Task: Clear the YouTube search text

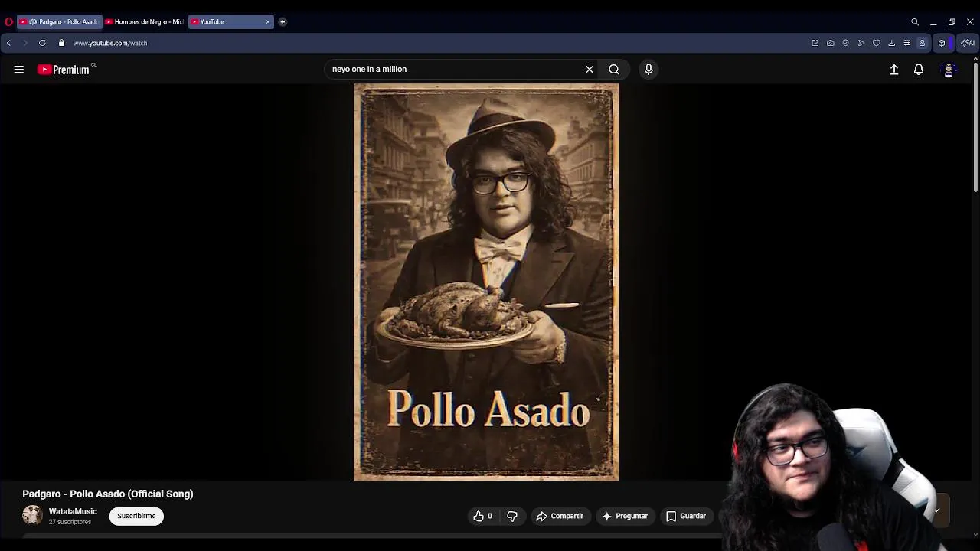Action: point(590,70)
